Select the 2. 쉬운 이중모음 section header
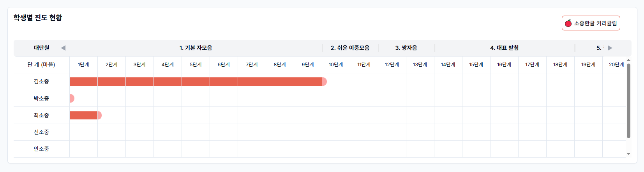The width and height of the screenshot is (644, 172). point(350,48)
